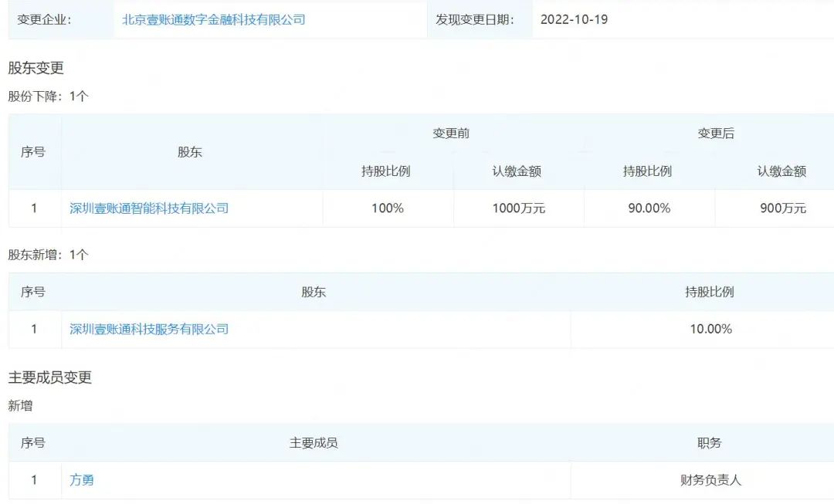Click the 股份下降：1个 text
Viewport: 834px width, 504px height.
pos(48,96)
